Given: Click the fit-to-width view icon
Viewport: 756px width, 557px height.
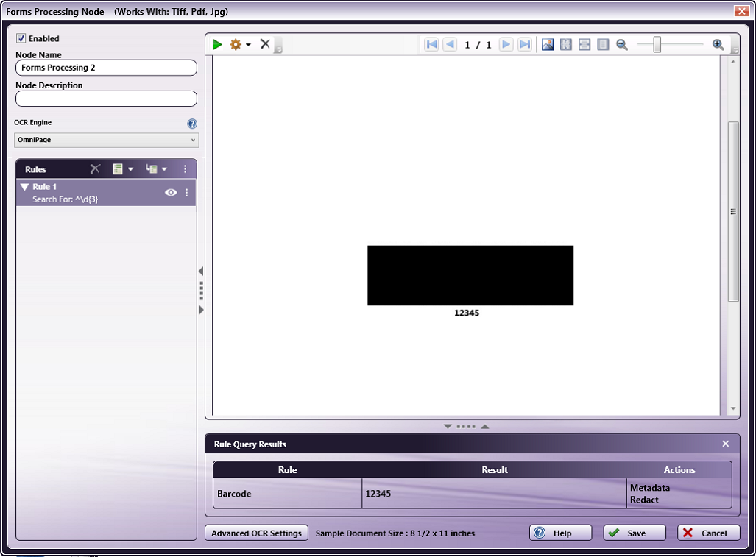Looking at the screenshot, I should tap(584, 44).
